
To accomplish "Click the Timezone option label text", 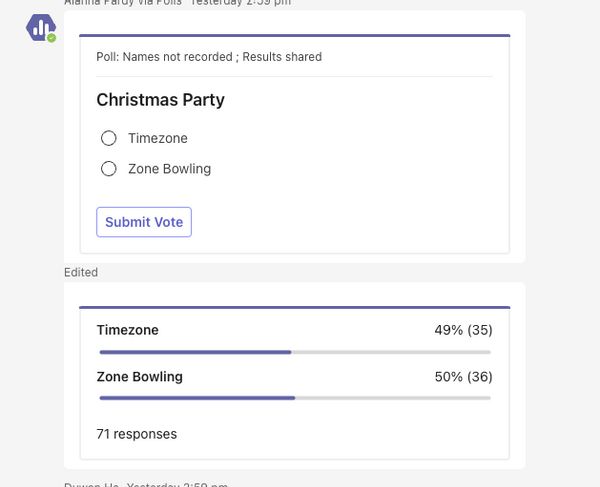I will (158, 138).
